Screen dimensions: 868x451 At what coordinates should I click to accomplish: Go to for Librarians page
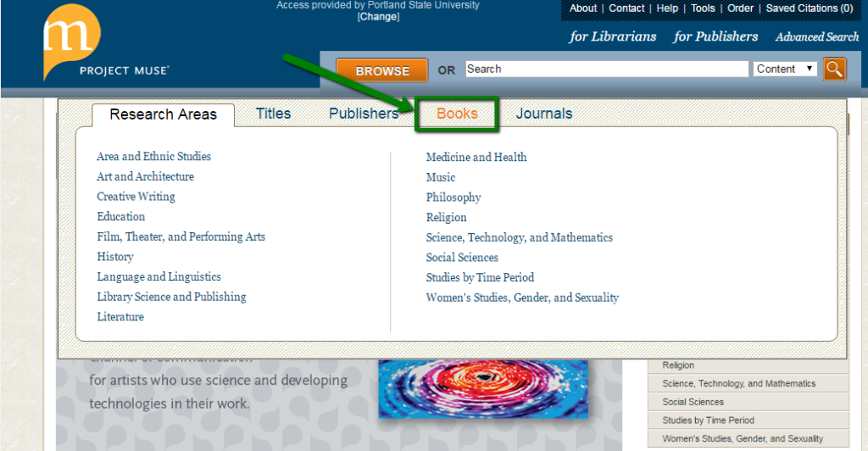click(612, 36)
